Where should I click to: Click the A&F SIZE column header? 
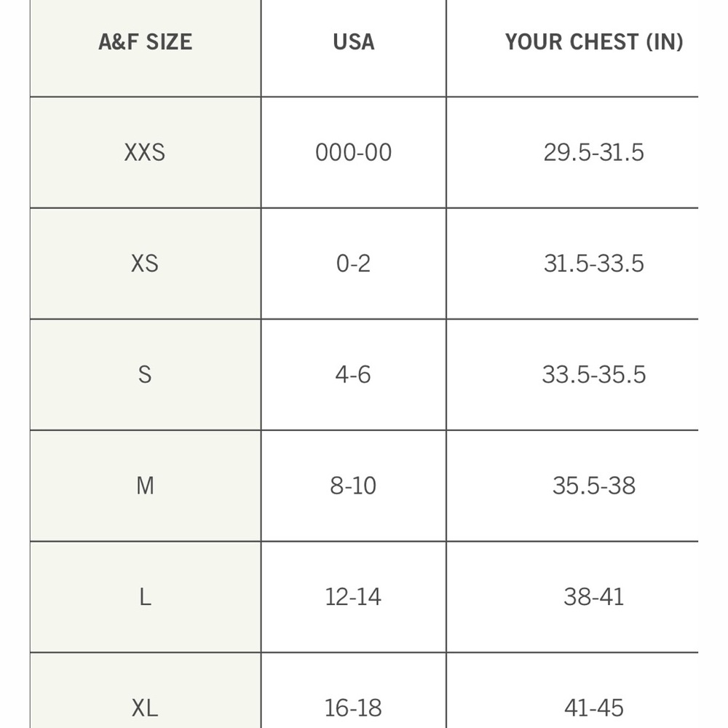point(145,42)
